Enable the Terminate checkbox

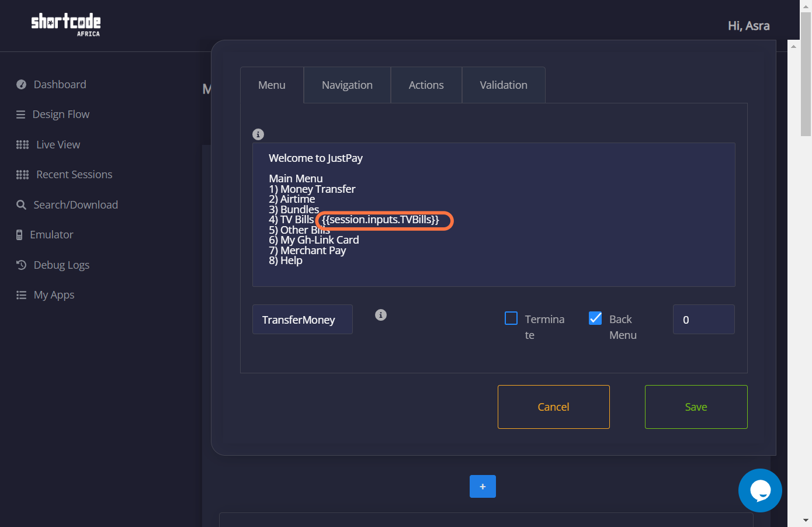click(511, 318)
